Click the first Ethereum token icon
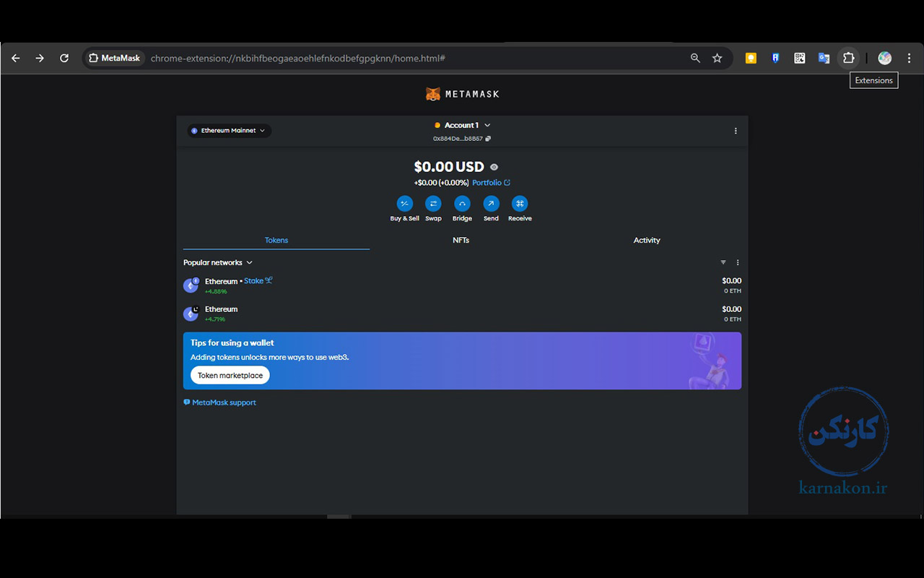The image size is (924, 578). click(191, 285)
